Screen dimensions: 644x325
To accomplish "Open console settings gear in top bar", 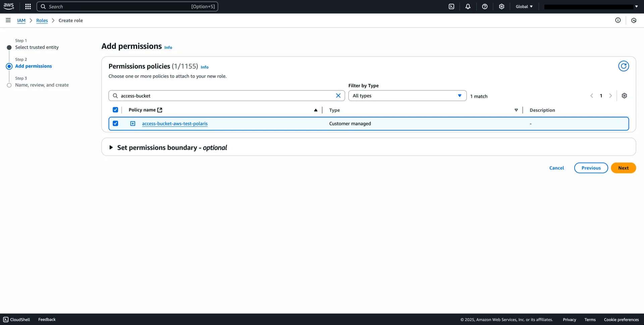I will 501,6.
